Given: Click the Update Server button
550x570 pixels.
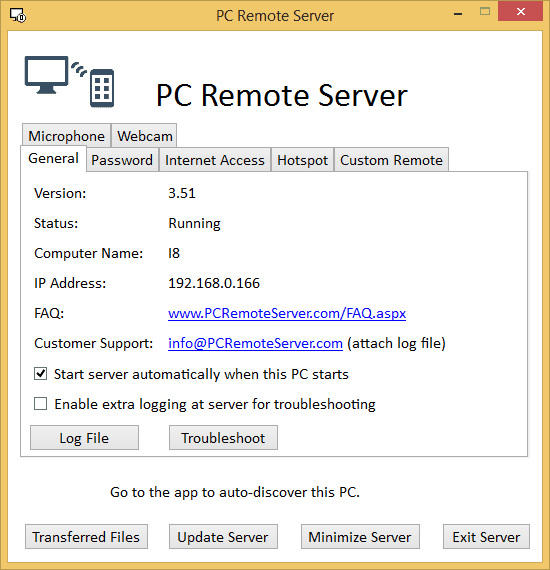Looking at the screenshot, I should (223, 537).
